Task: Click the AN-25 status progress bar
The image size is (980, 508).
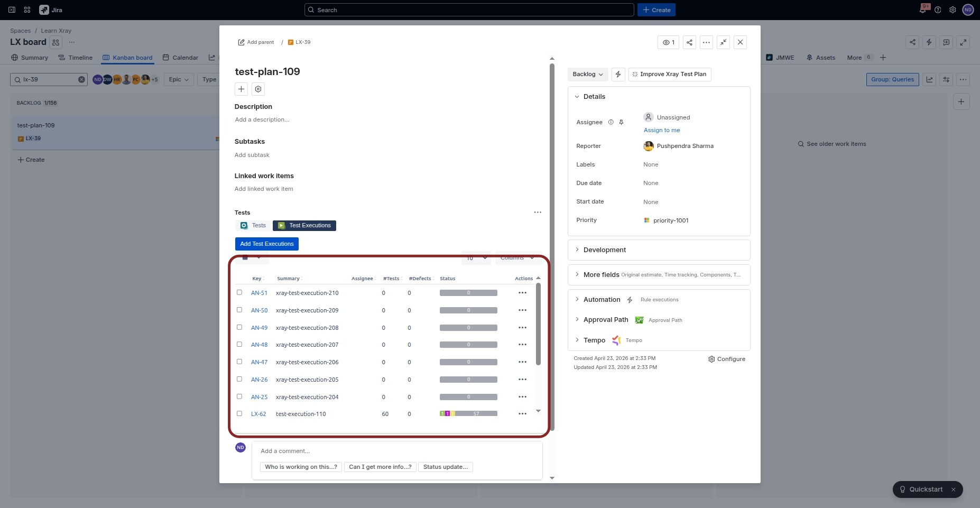Action: 468,397
